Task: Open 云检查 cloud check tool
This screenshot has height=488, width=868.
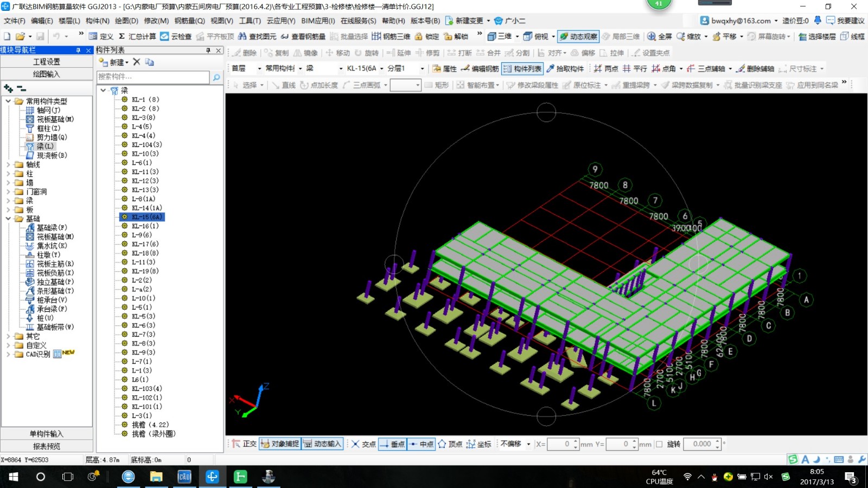Action: point(176,36)
